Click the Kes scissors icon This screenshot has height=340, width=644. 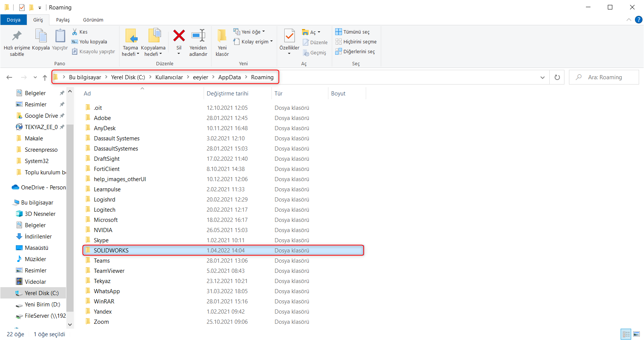(75, 32)
